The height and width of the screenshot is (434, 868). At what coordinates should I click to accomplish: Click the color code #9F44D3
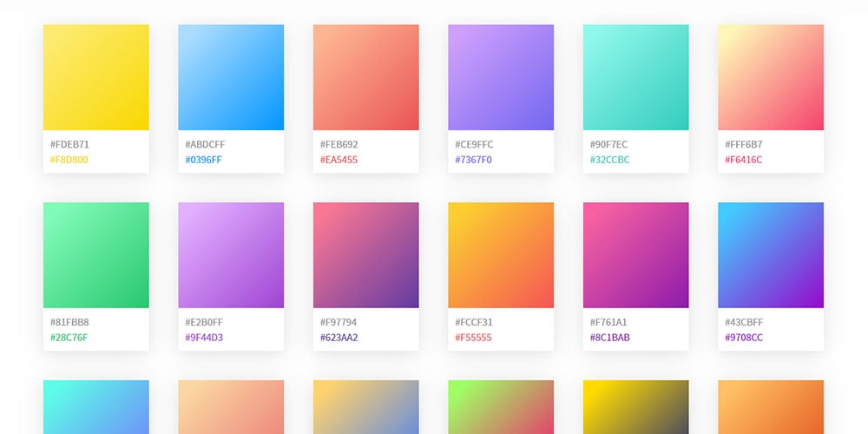(204, 338)
